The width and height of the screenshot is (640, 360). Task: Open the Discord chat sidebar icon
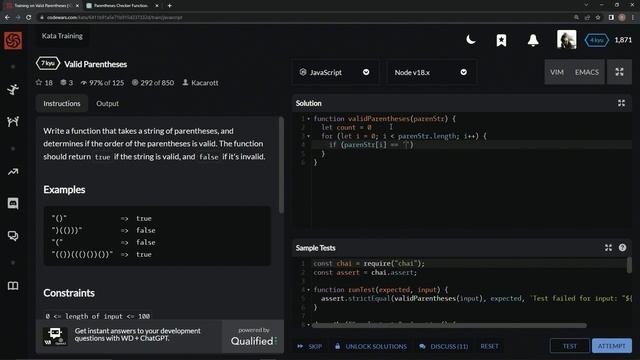pyautogui.click(x=13, y=203)
